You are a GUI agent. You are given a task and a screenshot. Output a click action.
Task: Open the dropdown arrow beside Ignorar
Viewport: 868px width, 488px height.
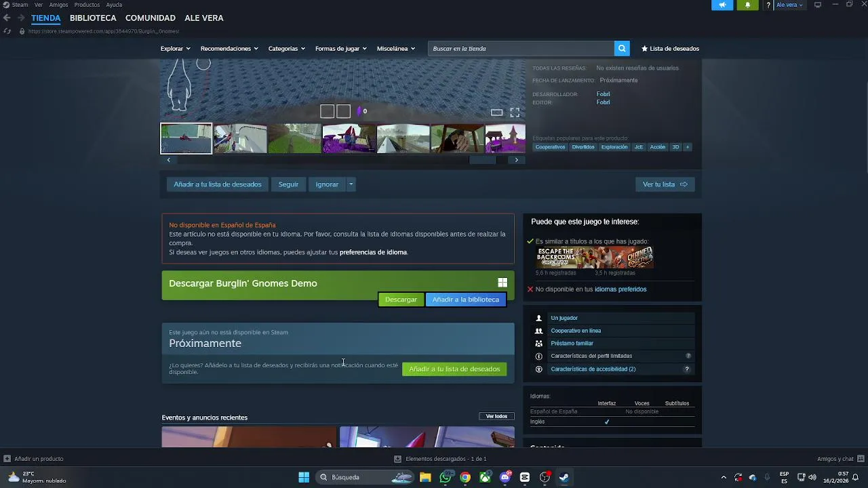coord(351,184)
